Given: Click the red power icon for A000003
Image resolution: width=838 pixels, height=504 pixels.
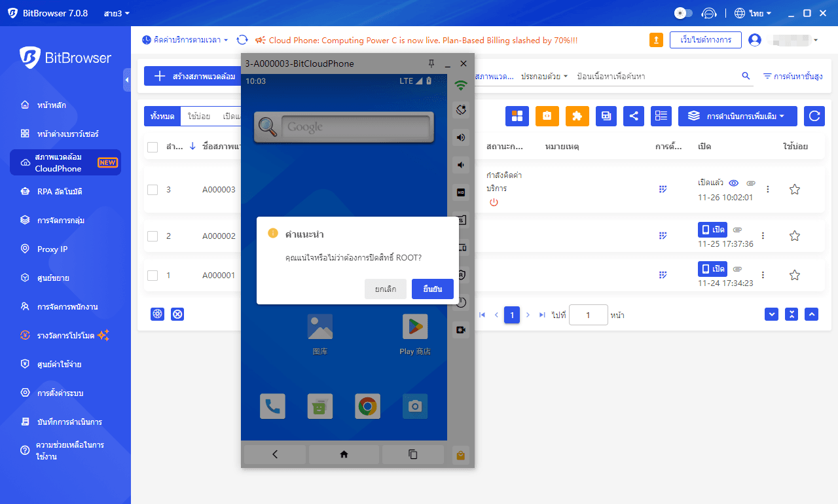Looking at the screenshot, I should 494,202.
